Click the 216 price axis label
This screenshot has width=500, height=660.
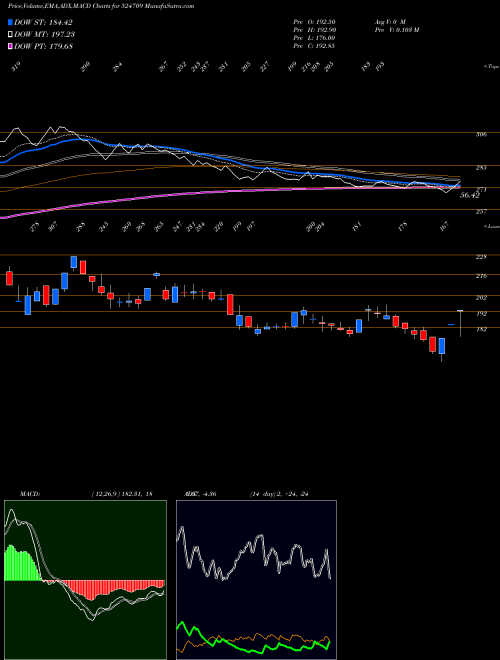481,276
